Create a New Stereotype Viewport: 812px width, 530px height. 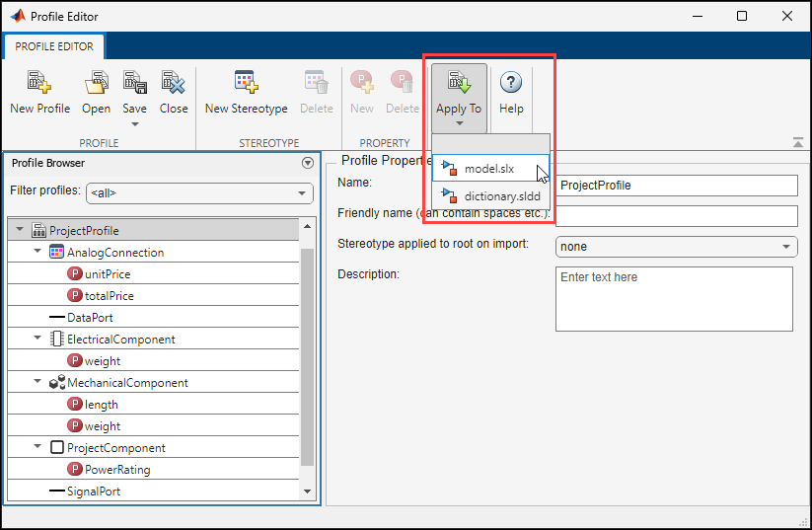(246, 83)
